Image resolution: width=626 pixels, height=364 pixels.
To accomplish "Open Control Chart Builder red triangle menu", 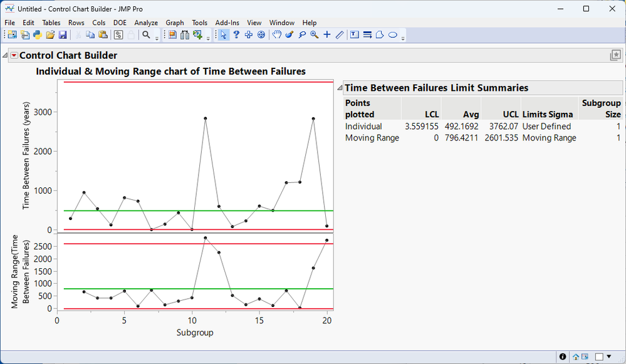I will 14,56.
